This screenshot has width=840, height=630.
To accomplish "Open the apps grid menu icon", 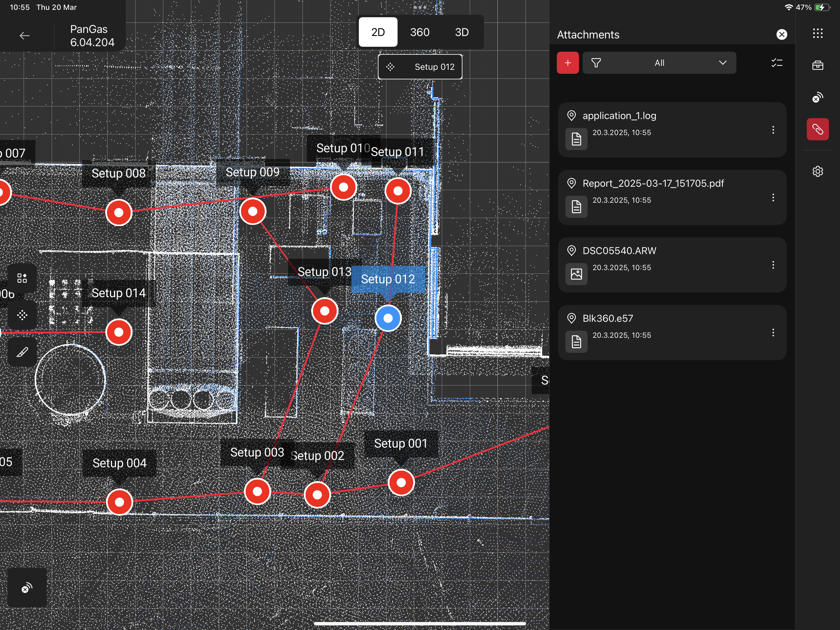I will coord(817,34).
